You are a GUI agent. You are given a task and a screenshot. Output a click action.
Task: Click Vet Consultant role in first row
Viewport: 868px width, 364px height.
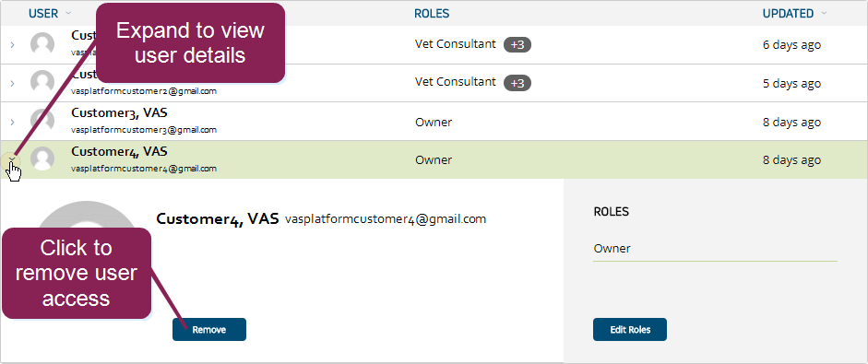tap(455, 44)
